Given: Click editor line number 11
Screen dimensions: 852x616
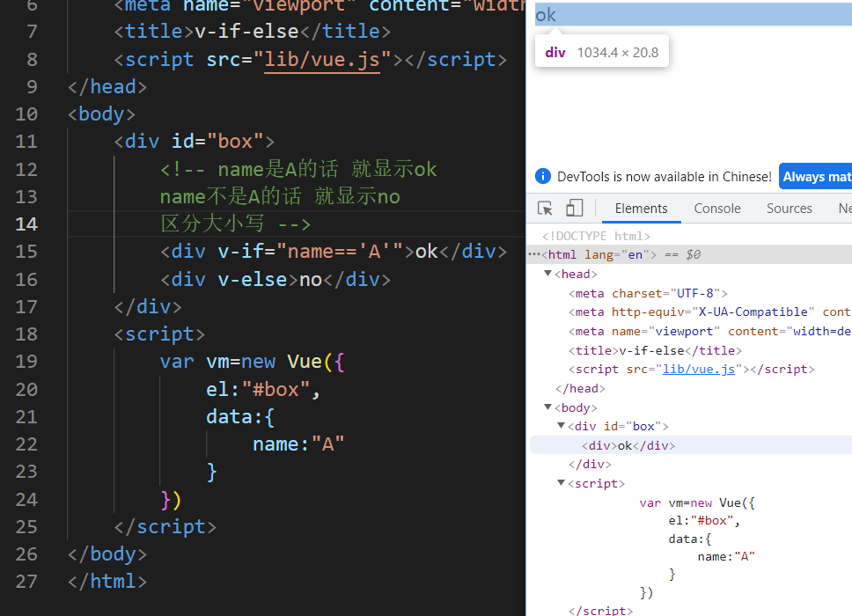Looking at the screenshot, I should 26,142.
